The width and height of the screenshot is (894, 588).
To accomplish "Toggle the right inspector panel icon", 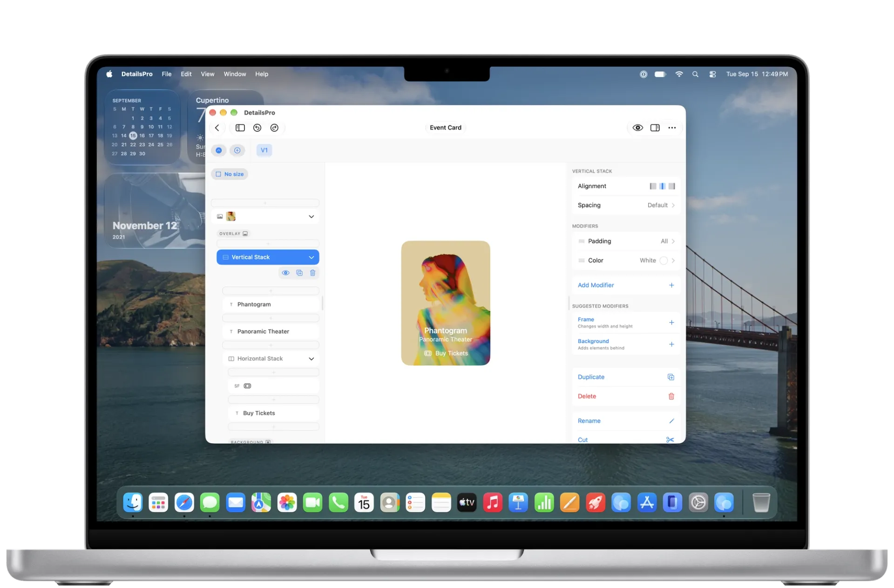I will (x=655, y=128).
